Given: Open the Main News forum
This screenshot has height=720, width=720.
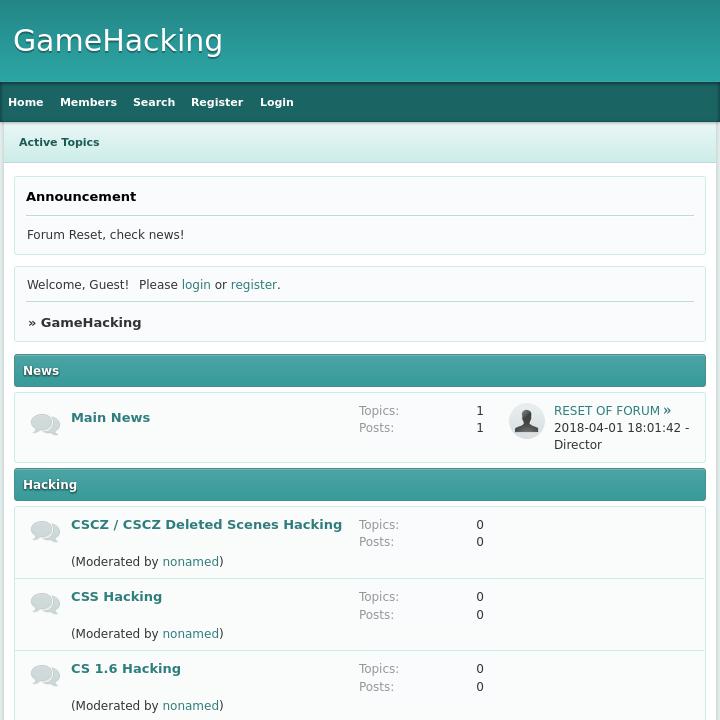Looking at the screenshot, I should pos(110,417).
